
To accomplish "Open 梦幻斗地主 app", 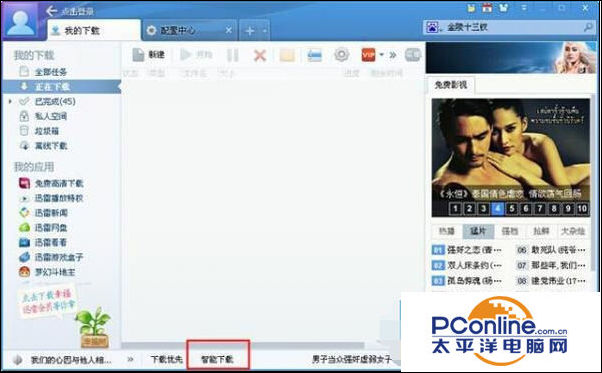I will coord(47,272).
